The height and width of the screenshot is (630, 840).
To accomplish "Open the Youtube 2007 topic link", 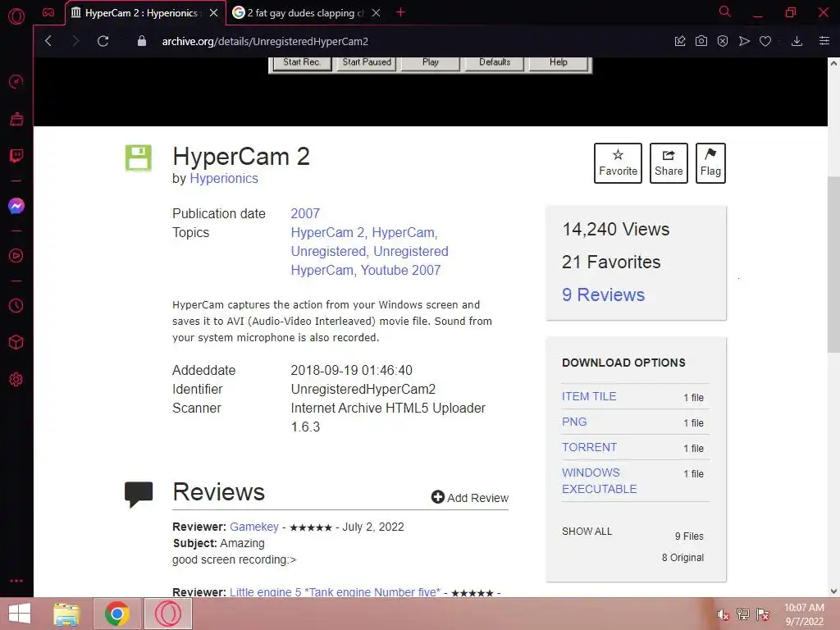I will 400,270.
